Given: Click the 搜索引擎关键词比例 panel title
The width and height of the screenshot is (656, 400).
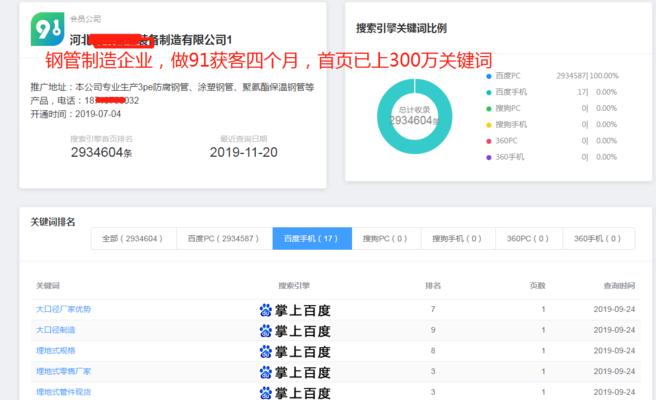Looking at the screenshot, I should [x=401, y=28].
